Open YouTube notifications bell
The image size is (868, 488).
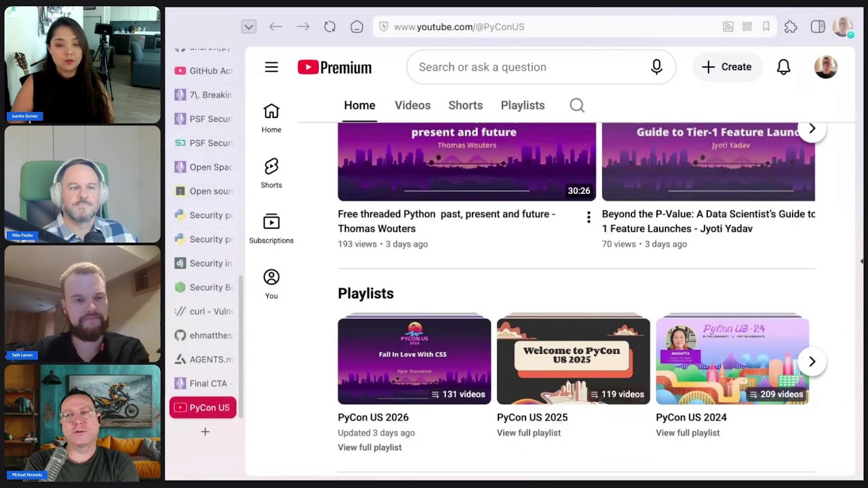783,67
